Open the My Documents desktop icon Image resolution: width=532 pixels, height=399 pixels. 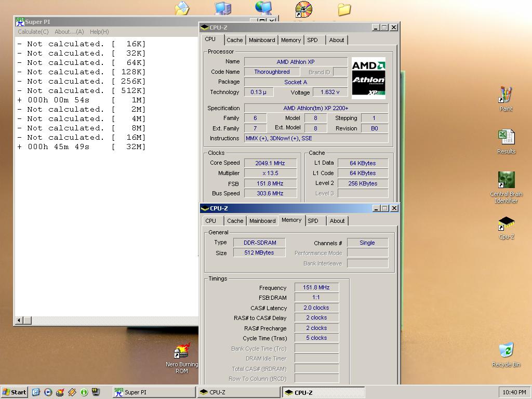click(x=182, y=8)
